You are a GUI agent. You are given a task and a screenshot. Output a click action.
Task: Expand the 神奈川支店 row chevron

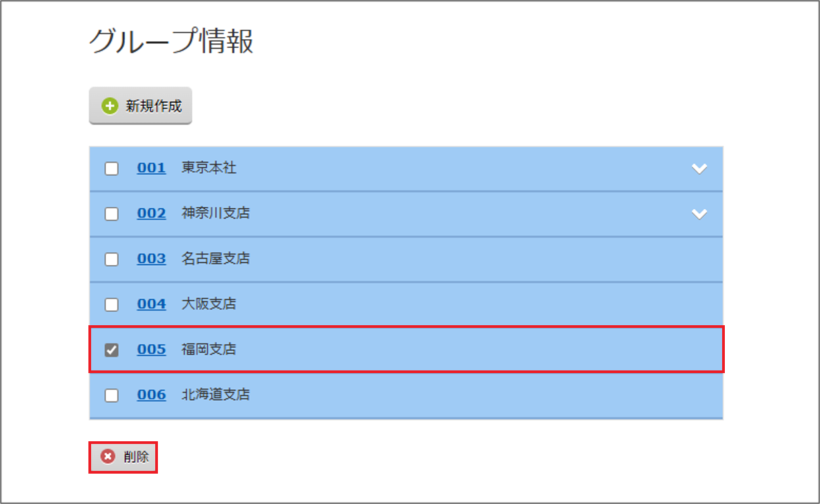click(x=699, y=214)
